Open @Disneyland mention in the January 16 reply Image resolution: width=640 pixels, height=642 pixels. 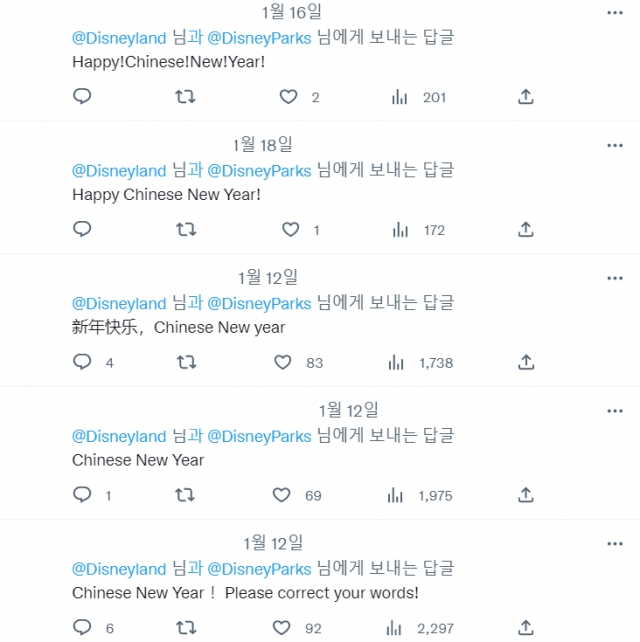pos(119,38)
